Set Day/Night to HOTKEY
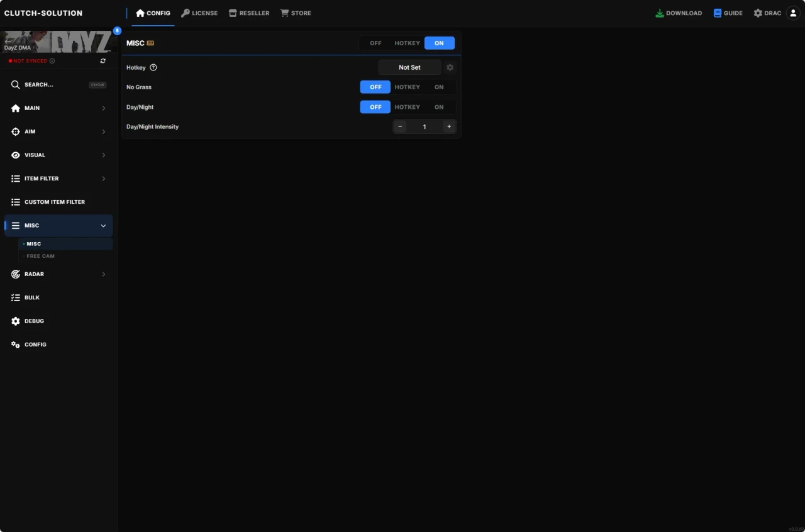The image size is (805, 532). pos(407,107)
